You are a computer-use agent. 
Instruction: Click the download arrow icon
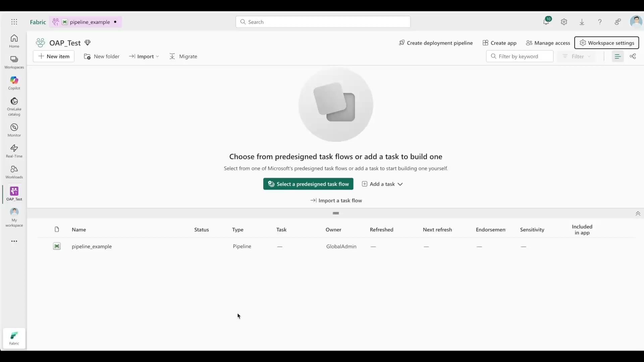coord(582,22)
